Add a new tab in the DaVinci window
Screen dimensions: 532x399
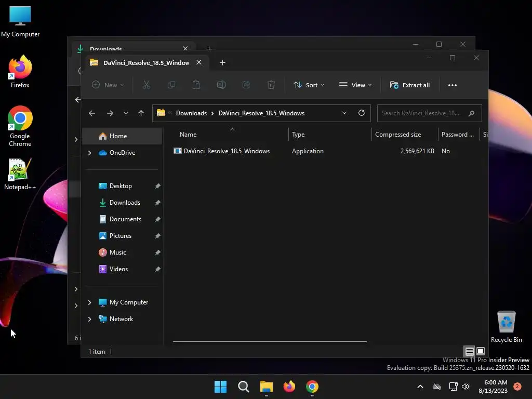point(222,63)
